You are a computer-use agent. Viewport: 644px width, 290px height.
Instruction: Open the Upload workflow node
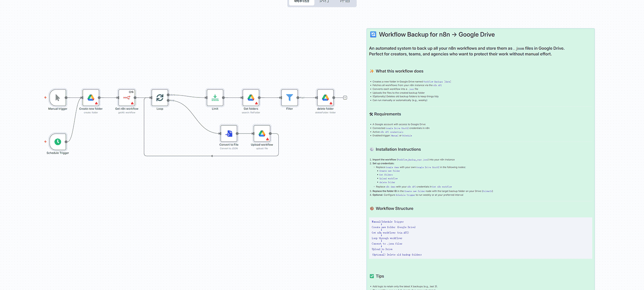tap(262, 133)
